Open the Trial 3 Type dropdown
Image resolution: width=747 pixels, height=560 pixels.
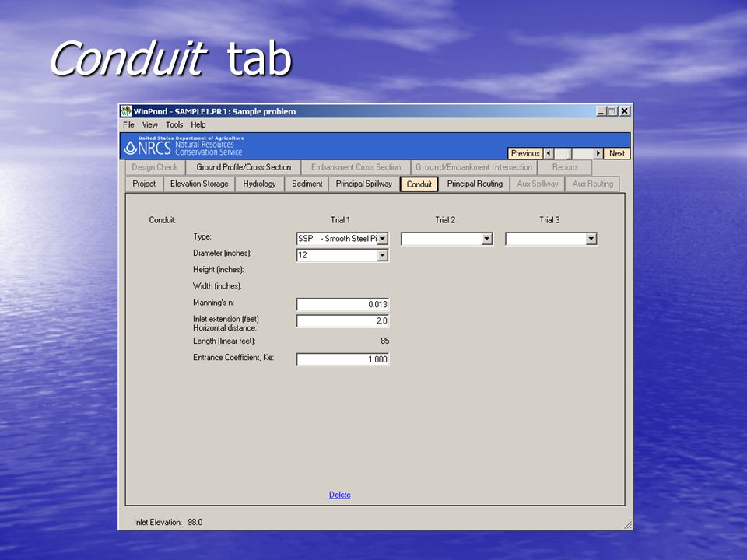click(591, 239)
